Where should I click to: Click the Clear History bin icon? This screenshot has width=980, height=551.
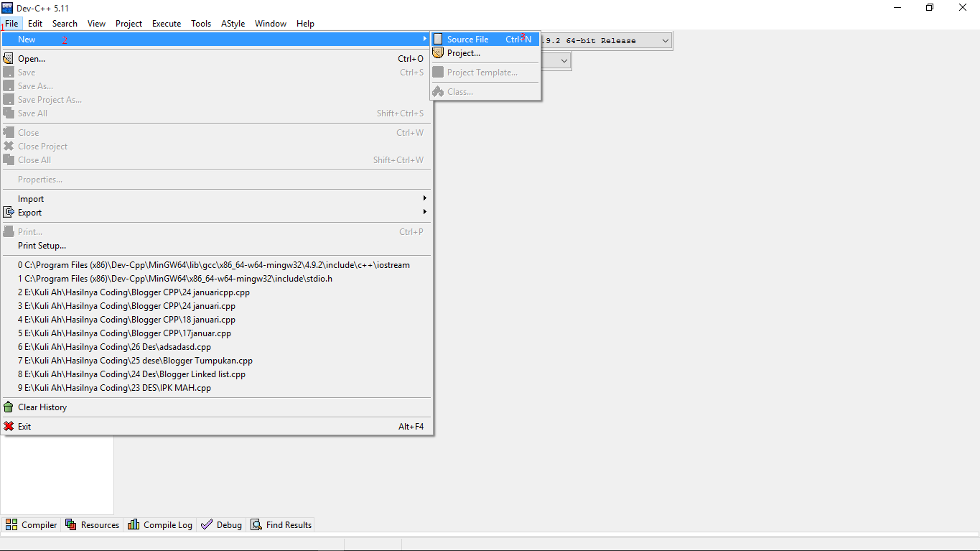[x=9, y=407]
